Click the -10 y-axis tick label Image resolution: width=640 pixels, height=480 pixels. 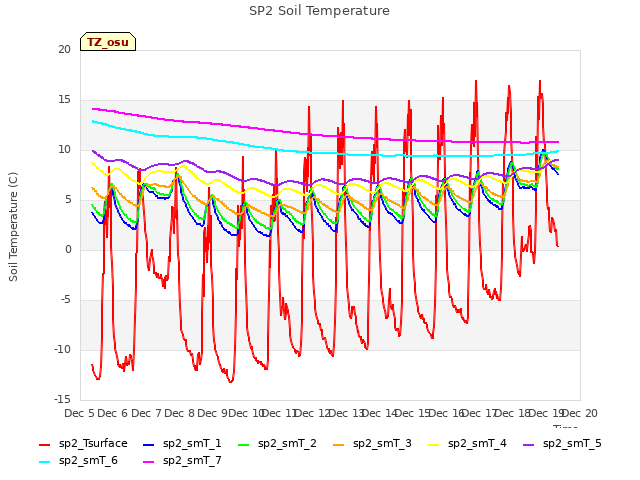click(x=62, y=349)
